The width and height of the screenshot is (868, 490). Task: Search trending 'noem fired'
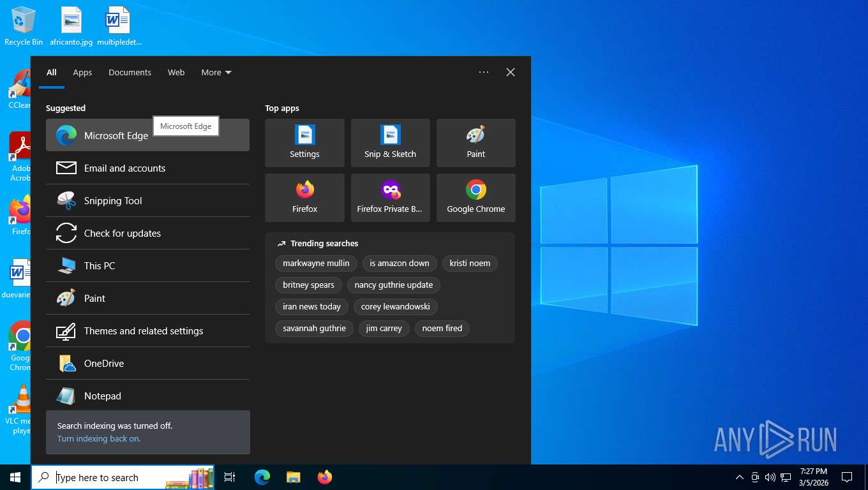click(x=442, y=328)
